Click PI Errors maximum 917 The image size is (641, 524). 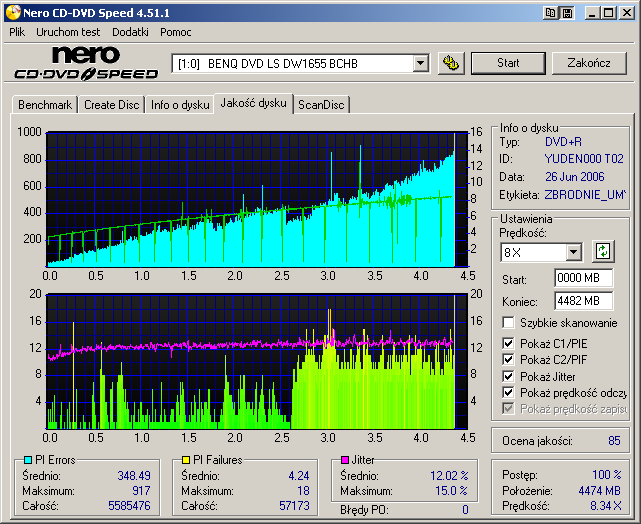[141, 490]
